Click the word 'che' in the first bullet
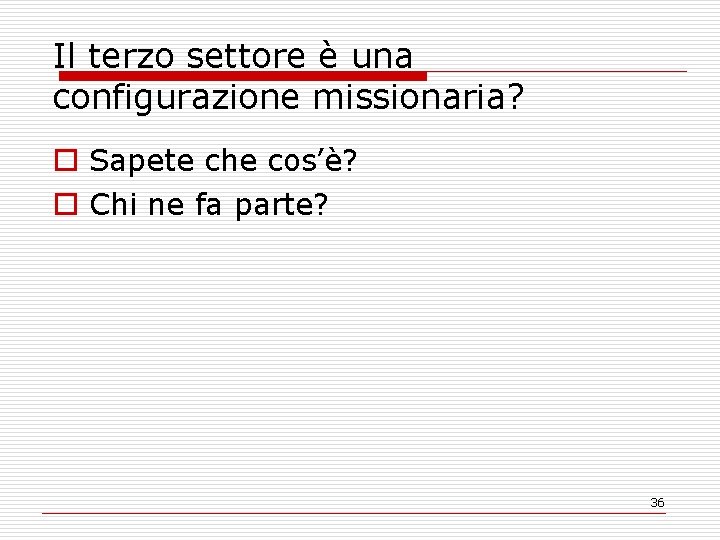The width and height of the screenshot is (720, 540). (231, 160)
